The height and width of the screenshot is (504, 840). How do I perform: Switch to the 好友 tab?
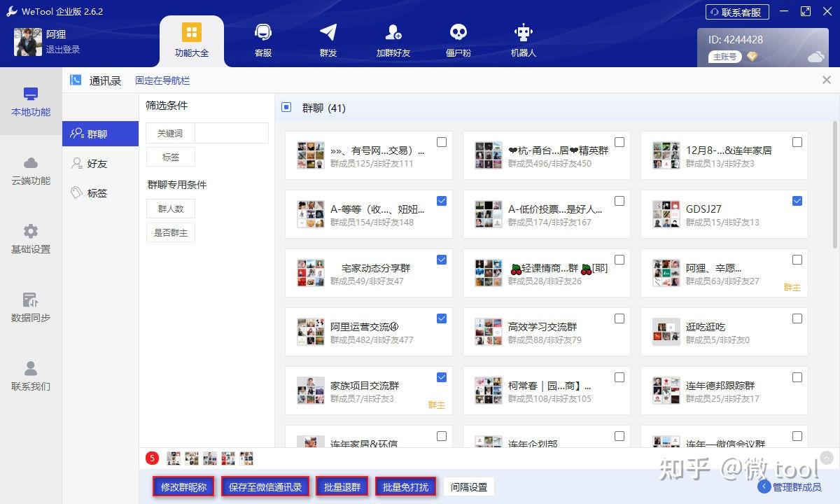tap(100, 164)
